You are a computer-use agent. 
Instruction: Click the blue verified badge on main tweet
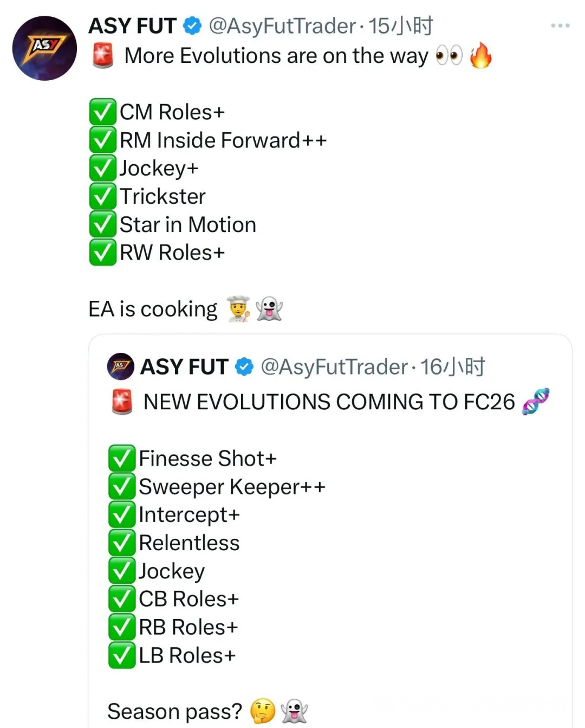coord(192,25)
